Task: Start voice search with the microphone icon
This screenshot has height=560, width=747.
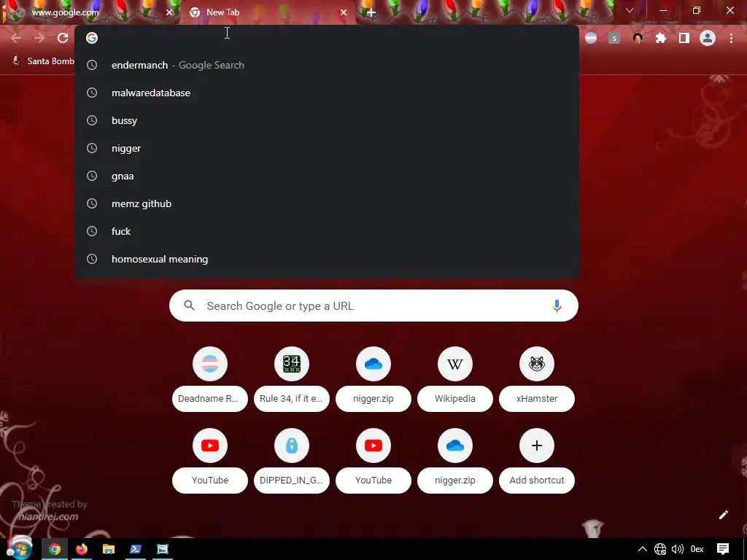Action: pyautogui.click(x=557, y=306)
